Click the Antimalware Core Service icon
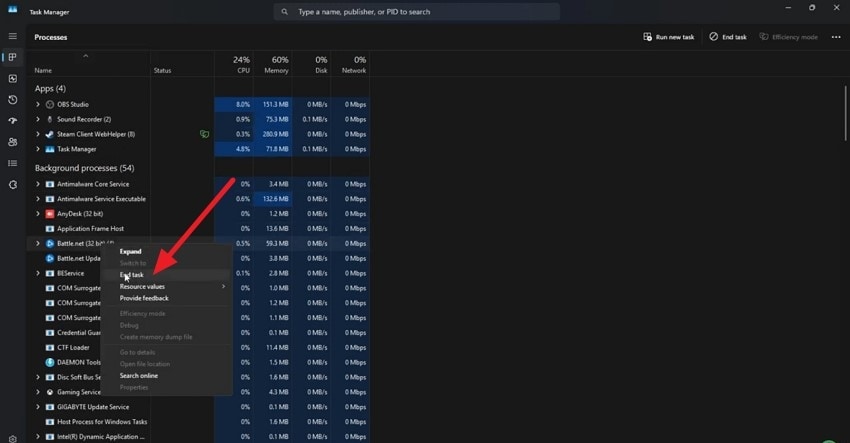 point(50,184)
